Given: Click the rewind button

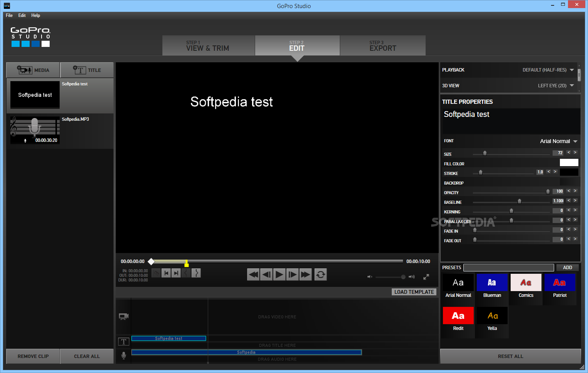Looking at the screenshot, I should coord(253,275).
